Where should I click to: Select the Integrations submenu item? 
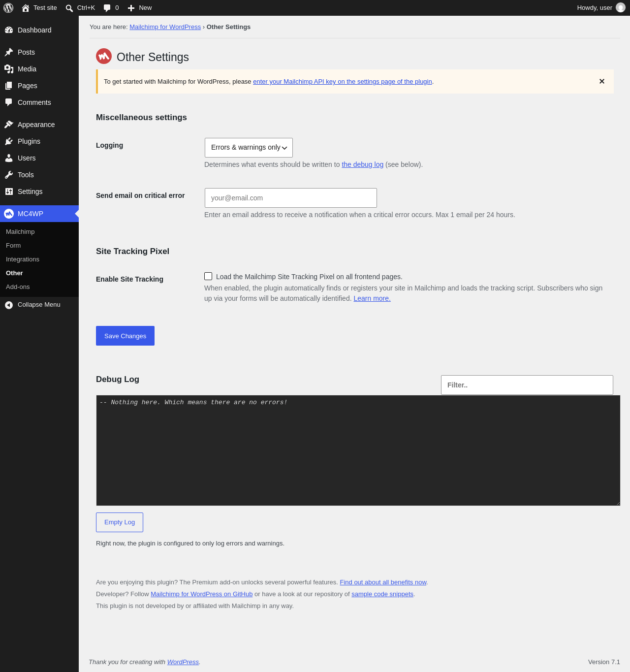click(x=23, y=259)
